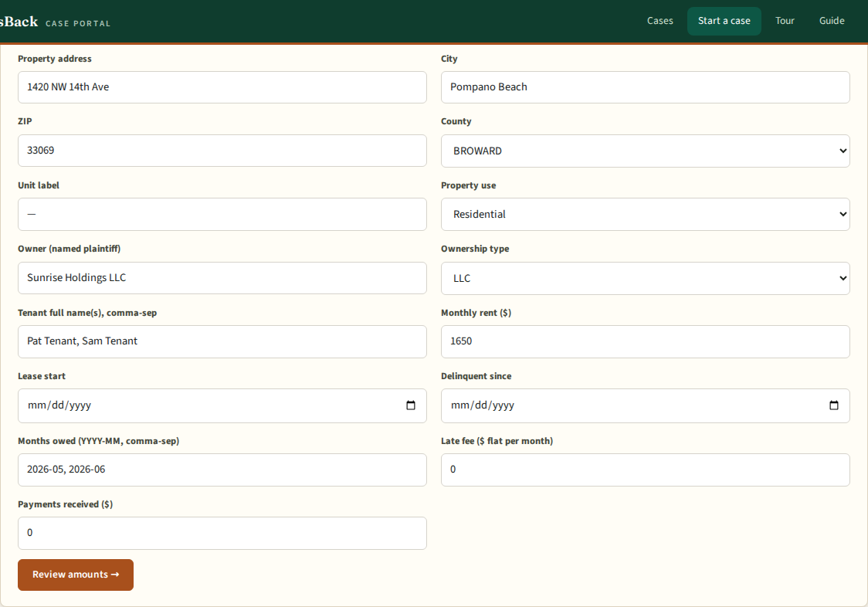Edit the Months owed field
This screenshot has height=607, width=868.
click(x=222, y=470)
